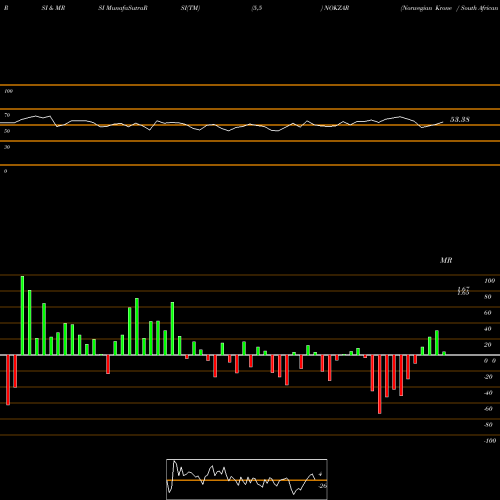Screen dimensions: 500x500
Task: Select the NOKZAR symbol text in header
Action: tap(336, 8)
